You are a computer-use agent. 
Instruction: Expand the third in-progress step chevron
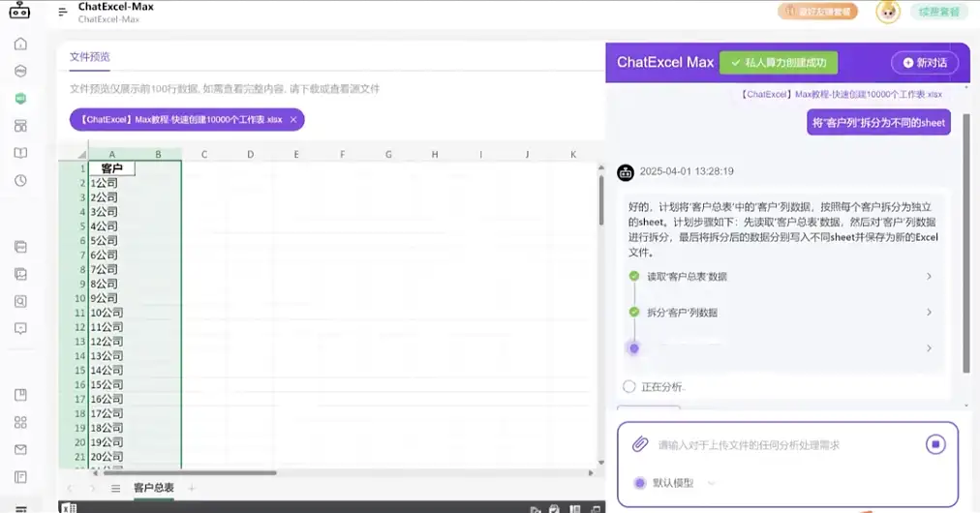coord(929,348)
